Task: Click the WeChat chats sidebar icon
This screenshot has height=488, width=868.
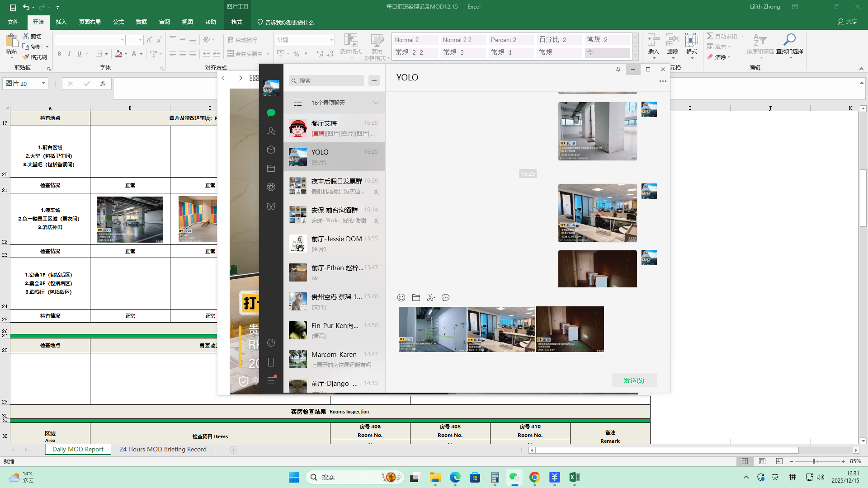Action: [271, 113]
